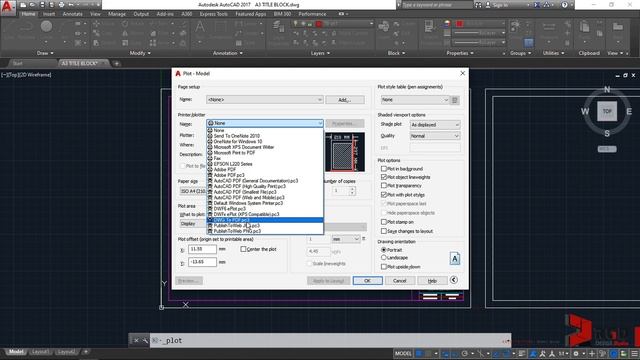
Task: Open the Annotate ribbon tab
Action: tap(73, 14)
